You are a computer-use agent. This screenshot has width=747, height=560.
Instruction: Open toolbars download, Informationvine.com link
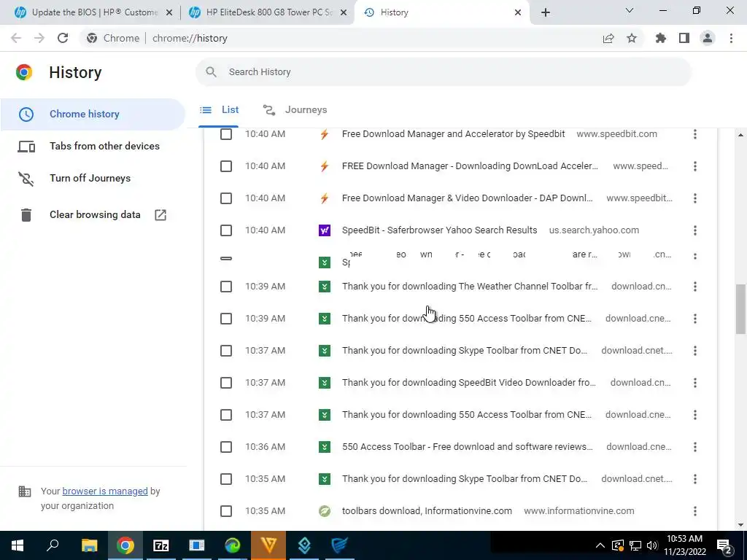(x=427, y=511)
